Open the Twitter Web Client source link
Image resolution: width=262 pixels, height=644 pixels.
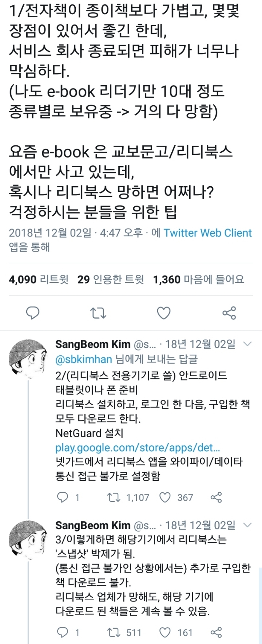207,233
